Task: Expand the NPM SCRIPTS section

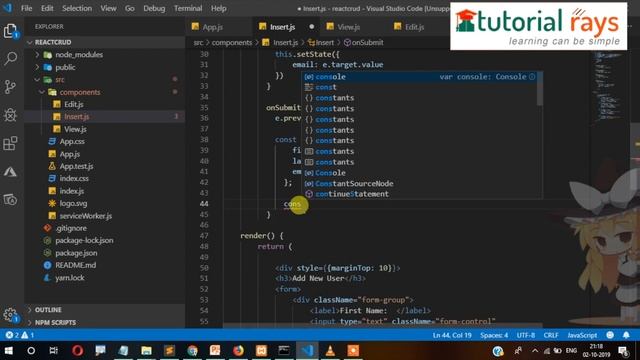Action: click(55, 322)
